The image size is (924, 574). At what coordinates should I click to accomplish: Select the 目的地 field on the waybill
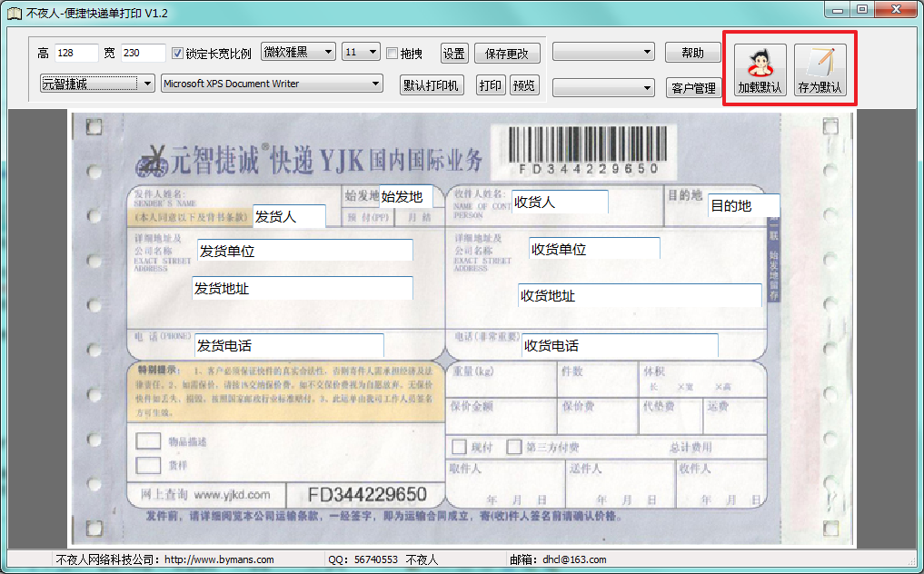[744, 205]
